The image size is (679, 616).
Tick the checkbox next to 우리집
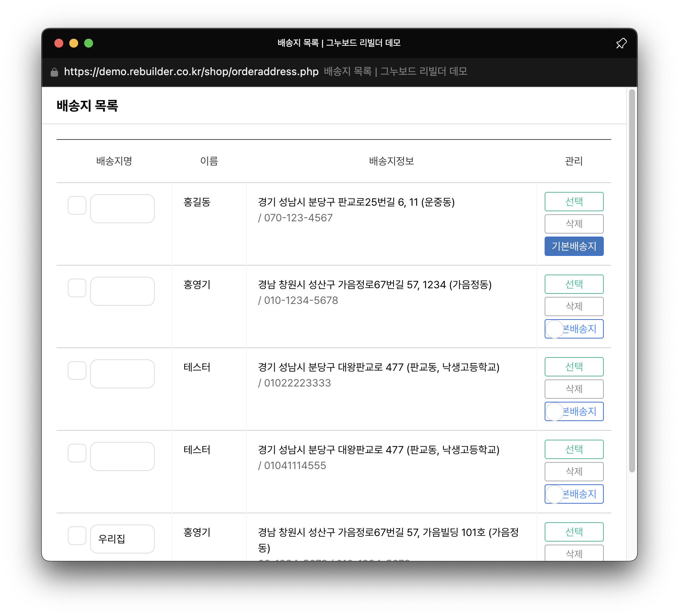point(77,536)
